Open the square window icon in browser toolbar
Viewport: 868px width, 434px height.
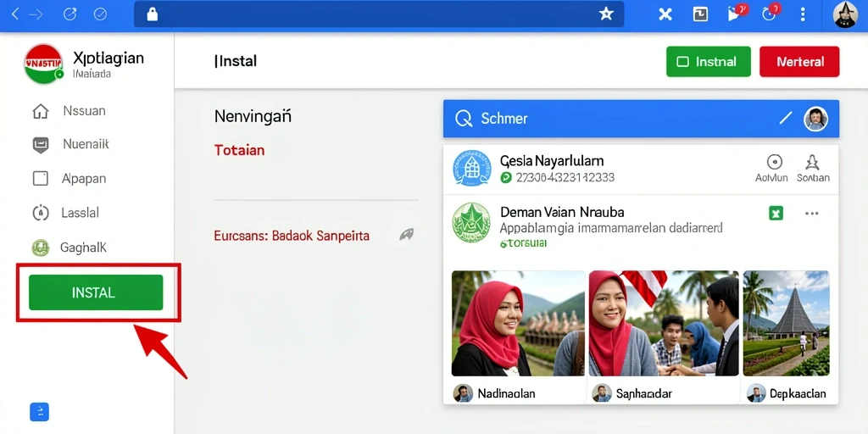point(700,14)
